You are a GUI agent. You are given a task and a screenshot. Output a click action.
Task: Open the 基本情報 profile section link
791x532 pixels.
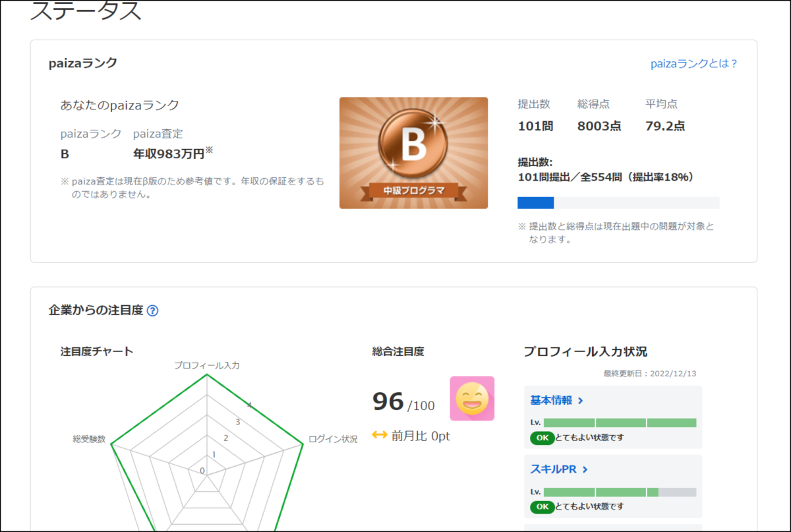click(x=551, y=400)
